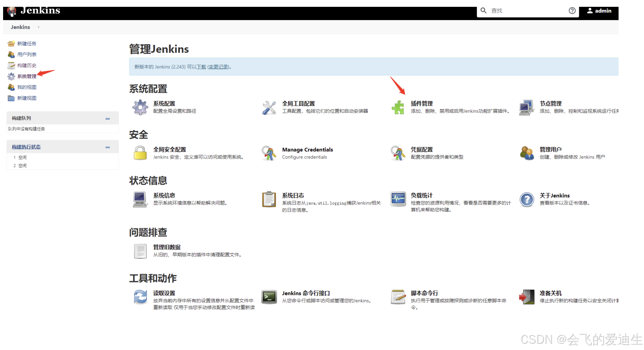Open the 变更记录 changelog link

pyautogui.click(x=218, y=67)
